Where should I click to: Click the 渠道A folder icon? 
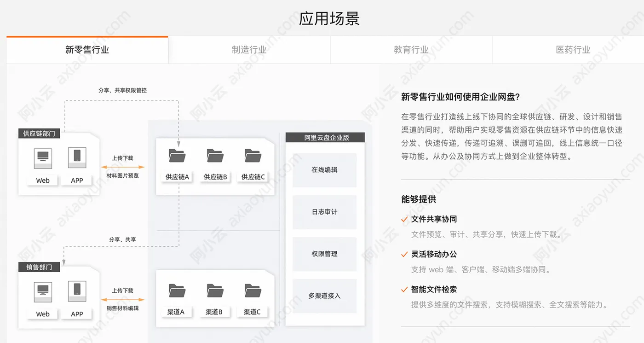click(176, 291)
